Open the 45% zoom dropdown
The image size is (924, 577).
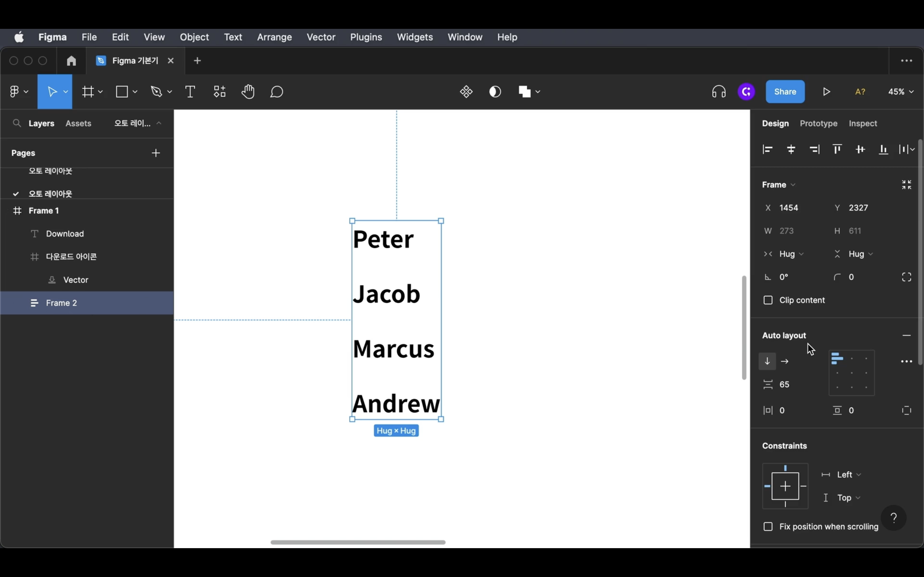click(x=901, y=92)
